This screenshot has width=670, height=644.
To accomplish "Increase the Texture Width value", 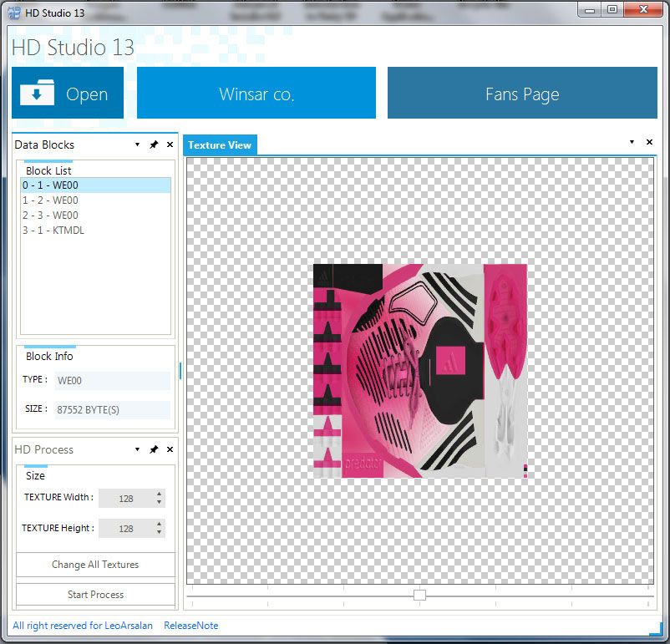I will (x=159, y=494).
